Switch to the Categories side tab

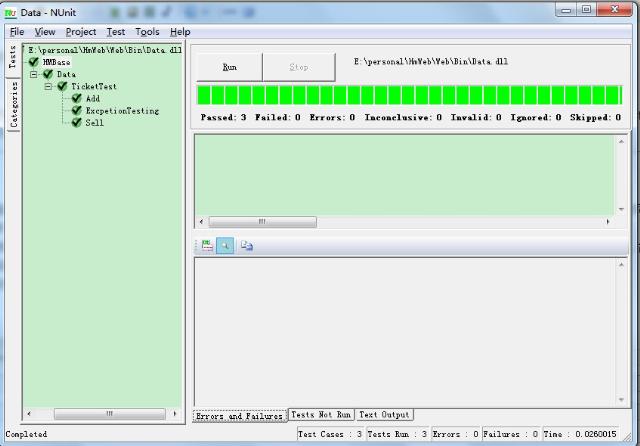point(13,104)
